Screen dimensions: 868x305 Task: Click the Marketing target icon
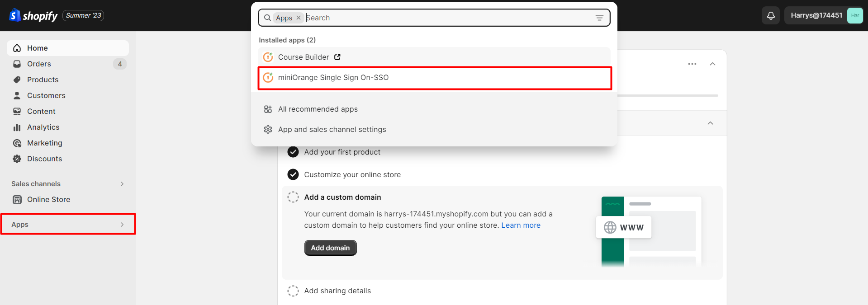pyautogui.click(x=17, y=143)
